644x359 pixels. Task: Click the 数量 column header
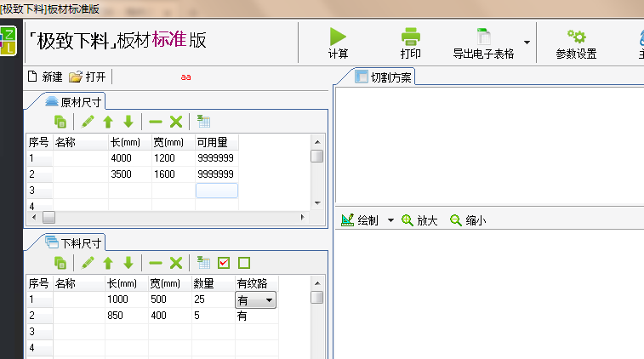(x=214, y=283)
